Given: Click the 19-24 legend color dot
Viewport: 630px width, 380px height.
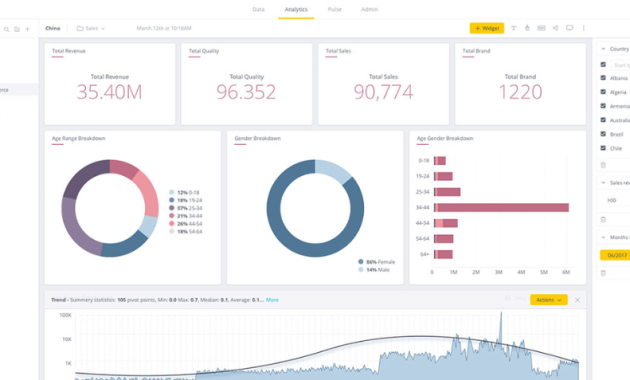Looking at the screenshot, I should (172, 200).
